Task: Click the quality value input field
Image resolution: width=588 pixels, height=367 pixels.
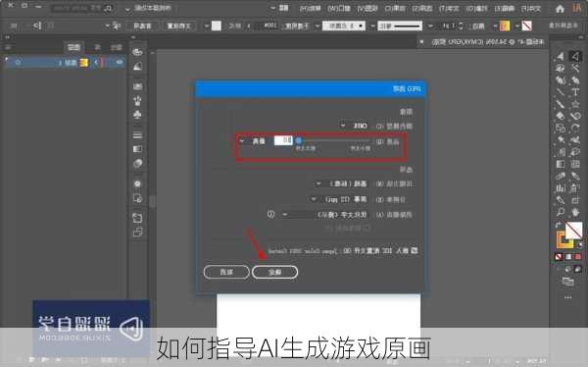Action: coord(283,140)
